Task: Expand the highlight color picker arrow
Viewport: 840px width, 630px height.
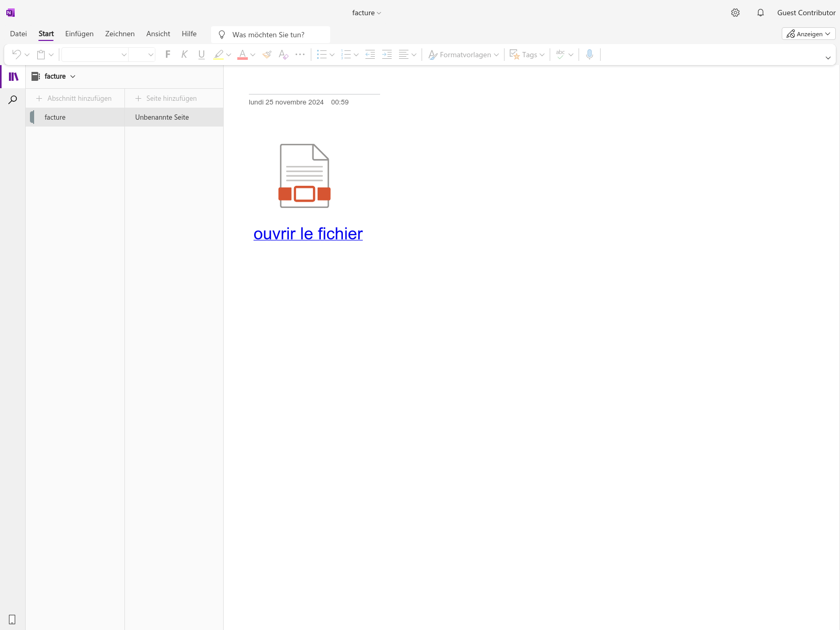Action: click(x=228, y=55)
